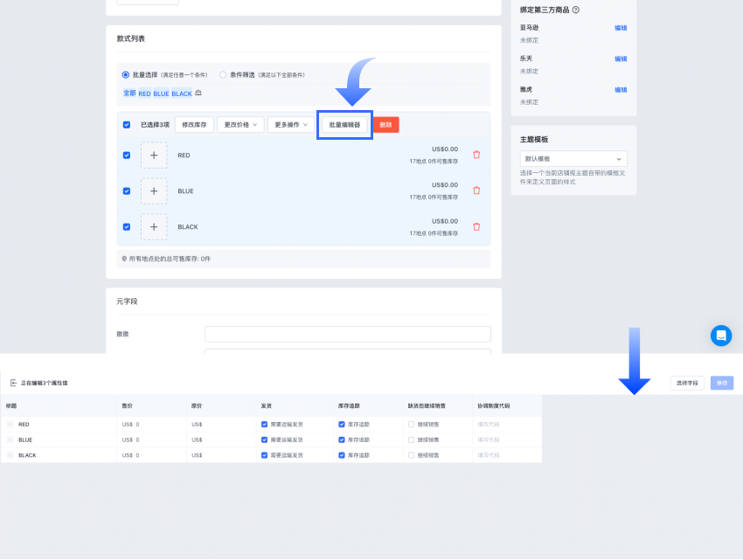The width and height of the screenshot is (743, 560).
Task: Edit the 乐天 binding link
Action: point(621,59)
